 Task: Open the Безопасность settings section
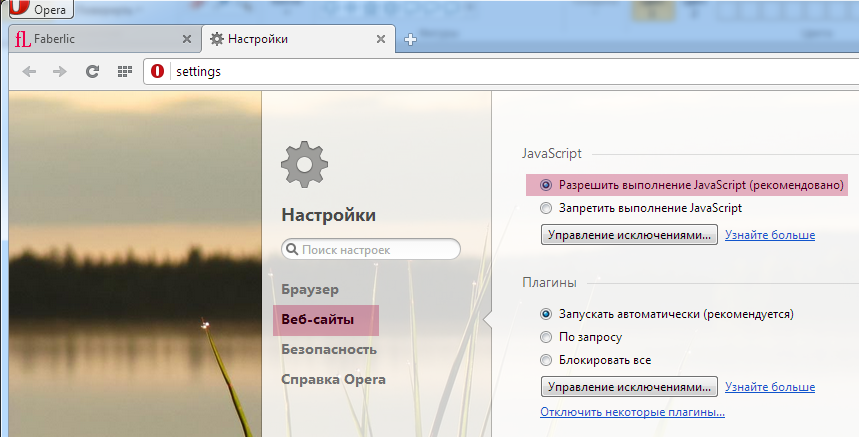(x=328, y=349)
